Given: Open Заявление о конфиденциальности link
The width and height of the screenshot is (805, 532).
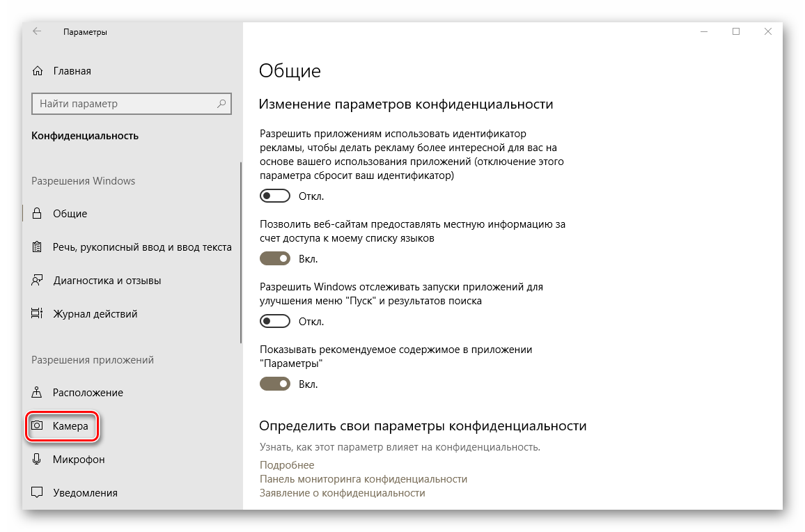Looking at the screenshot, I should pos(342,493).
